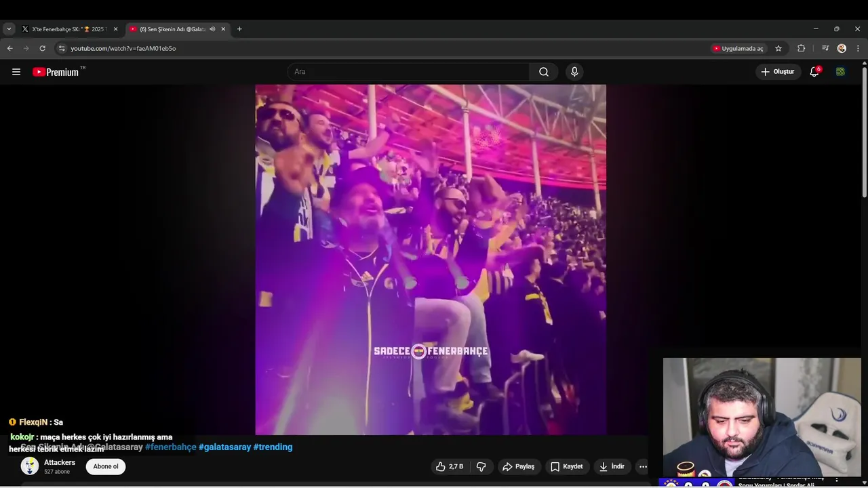Click the YouTube search magnifier button

pos(544,72)
